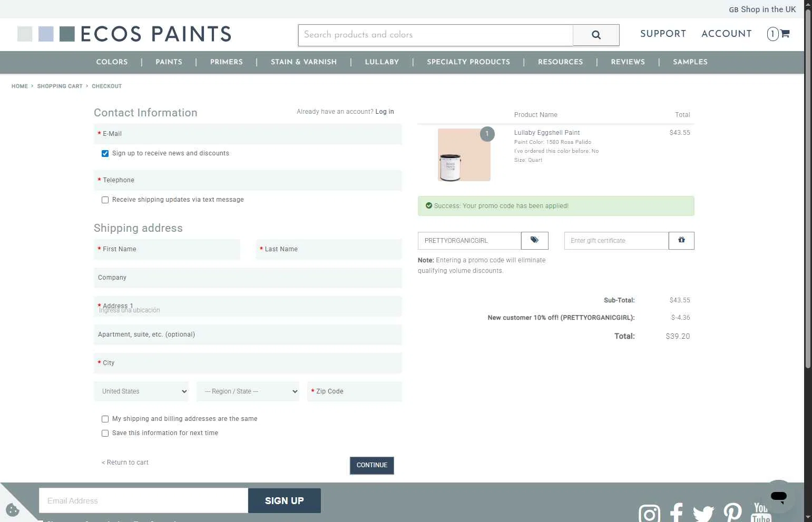Switch to Shop in the UK
The image size is (812, 522).
tap(762, 9)
